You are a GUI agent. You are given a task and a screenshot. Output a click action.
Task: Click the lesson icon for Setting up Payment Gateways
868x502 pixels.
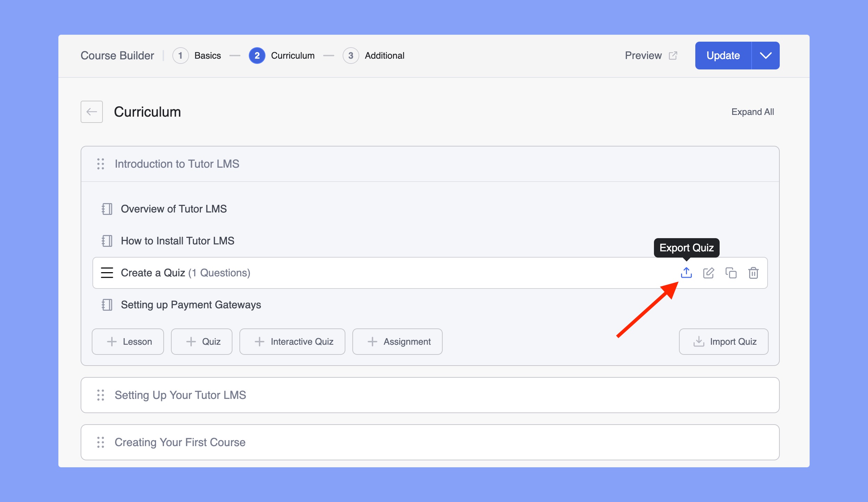(107, 305)
